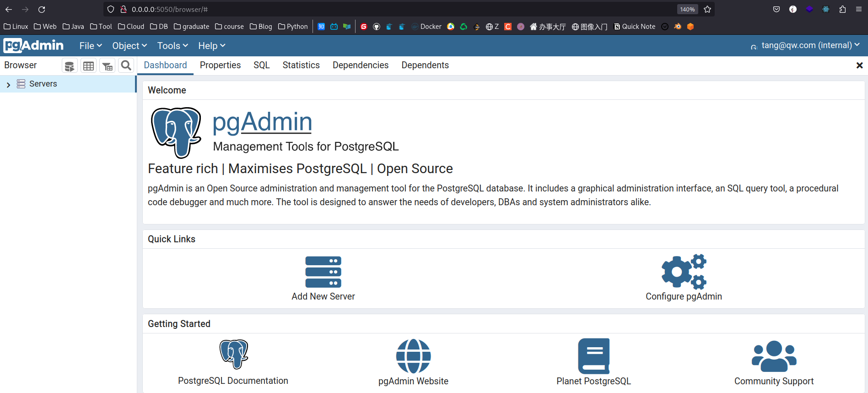This screenshot has width=868, height=393.
Task: Open the PostgreSQL Documentation link text
Action: [233, 381]
